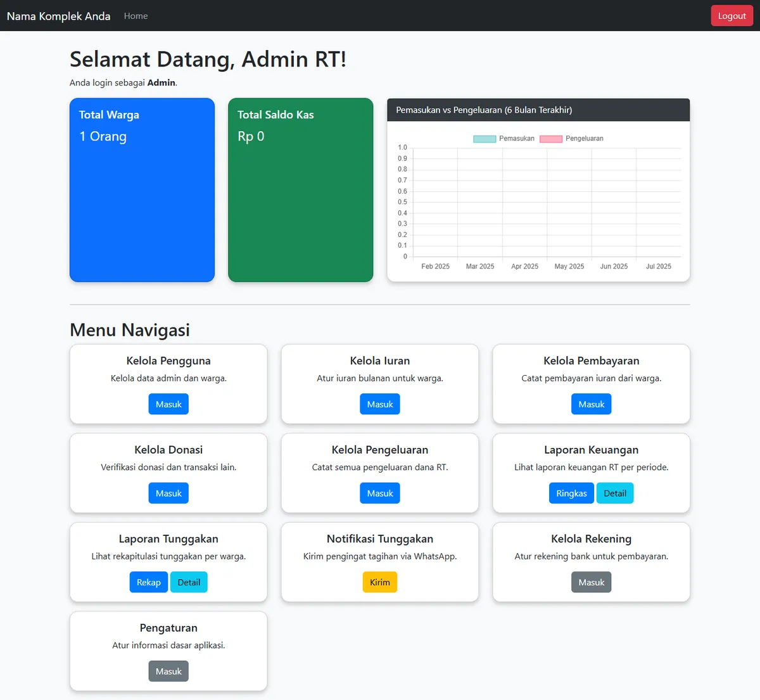Click Masuk under Kelola Donasi
This screenshot has height=700, width=760.
click(x=168, y=493)
